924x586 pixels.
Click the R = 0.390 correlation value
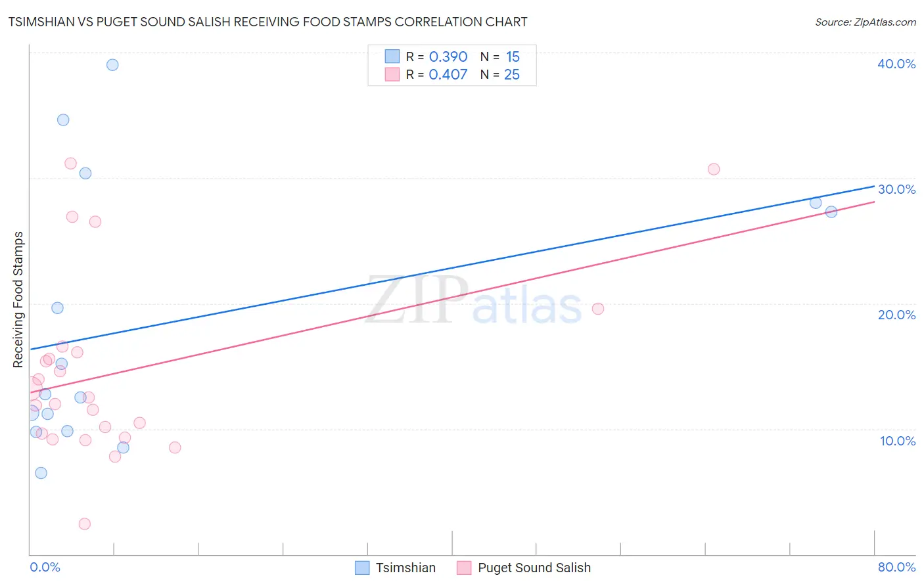436,56
